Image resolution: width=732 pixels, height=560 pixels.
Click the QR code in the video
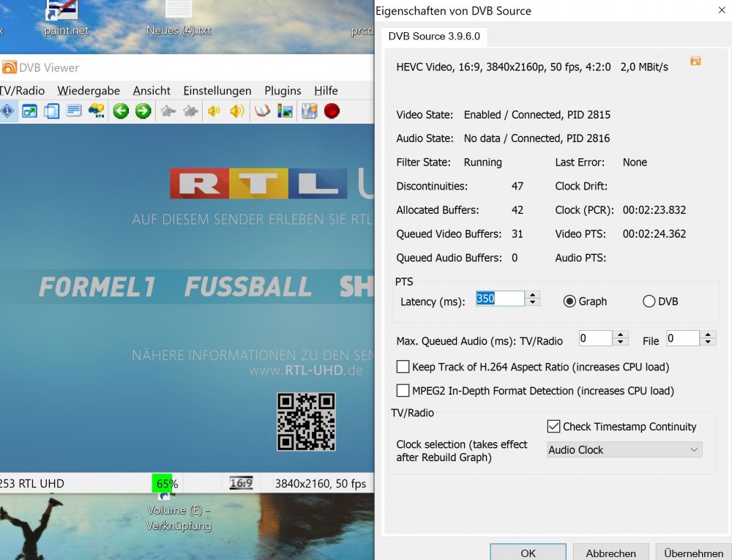[x=306, y=422]
